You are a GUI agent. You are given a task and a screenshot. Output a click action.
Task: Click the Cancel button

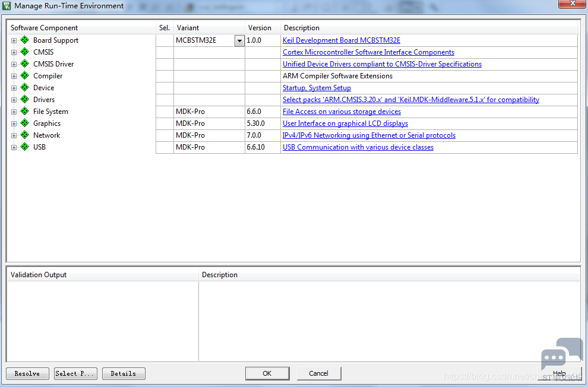point(319,373)
